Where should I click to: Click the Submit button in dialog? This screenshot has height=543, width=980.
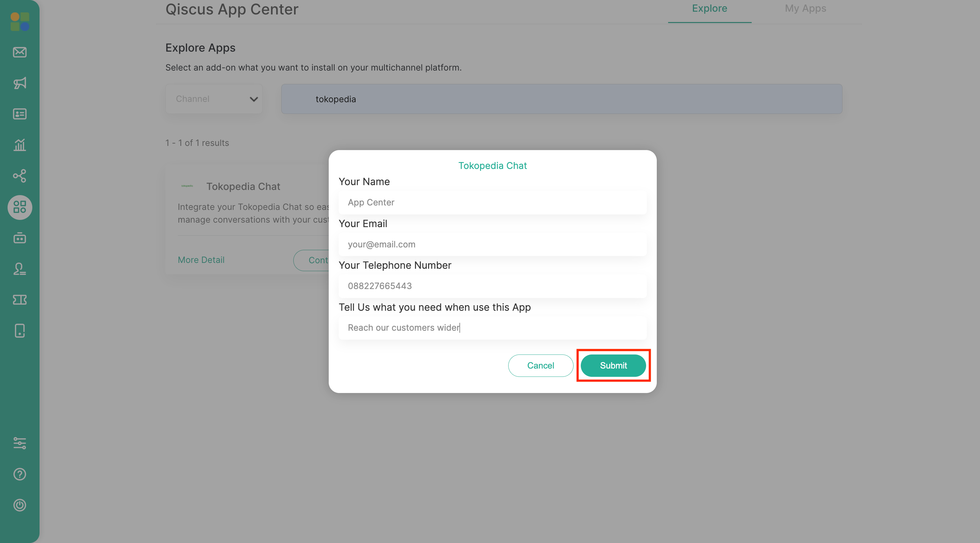tap(613, 365)
